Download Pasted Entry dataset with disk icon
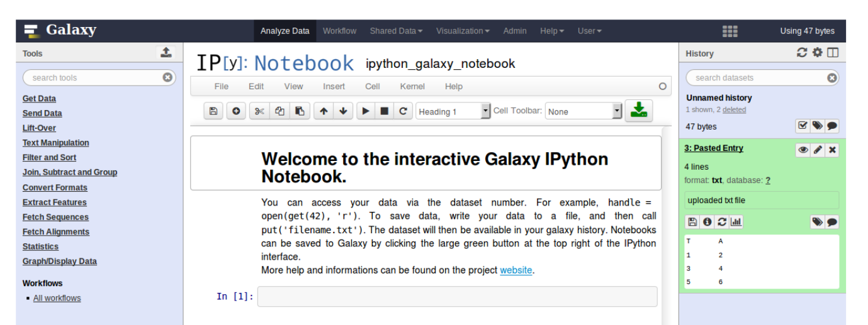The width and height of the screenshot is (868, 325). pos(691,222)
